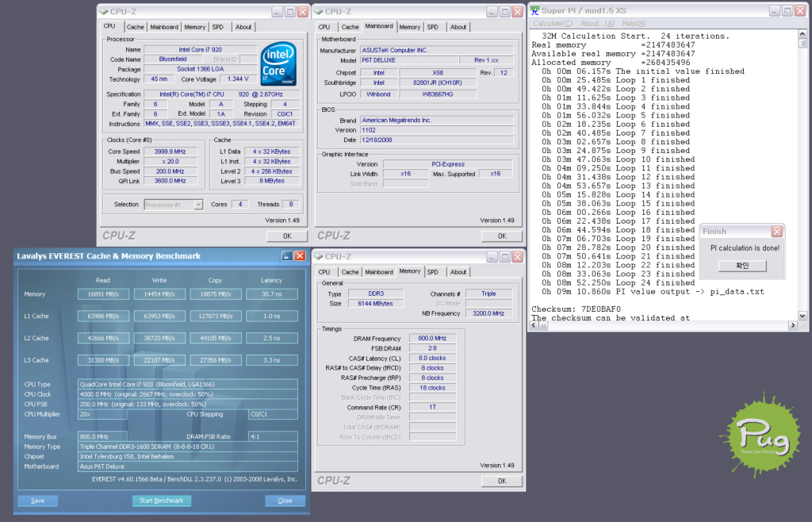Click Super PI vertical scrollbar up arrow
Screen dimensions: 812x522
tap(802, 34)
